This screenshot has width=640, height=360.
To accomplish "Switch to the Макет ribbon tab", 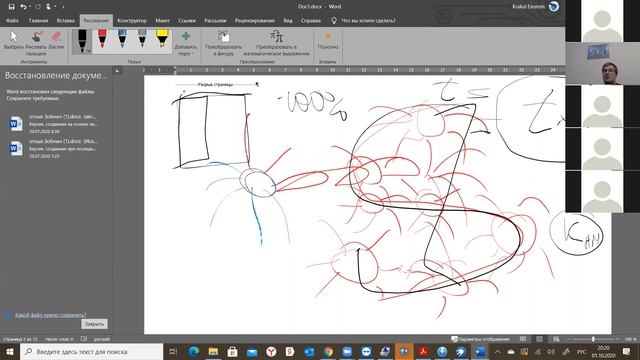I will point(162,20).
